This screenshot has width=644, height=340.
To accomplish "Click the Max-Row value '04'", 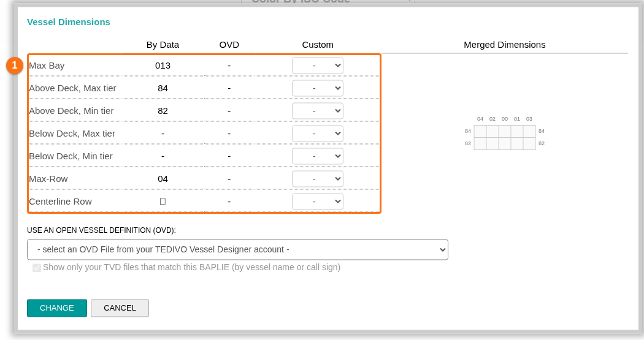I will point(163,179).
